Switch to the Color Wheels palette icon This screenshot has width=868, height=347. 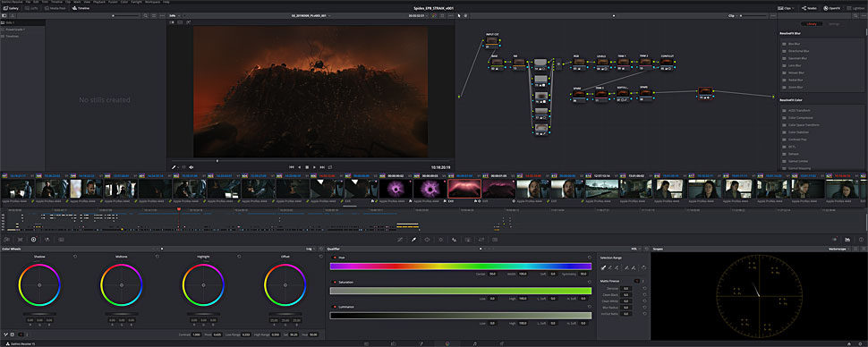point(33,240)
